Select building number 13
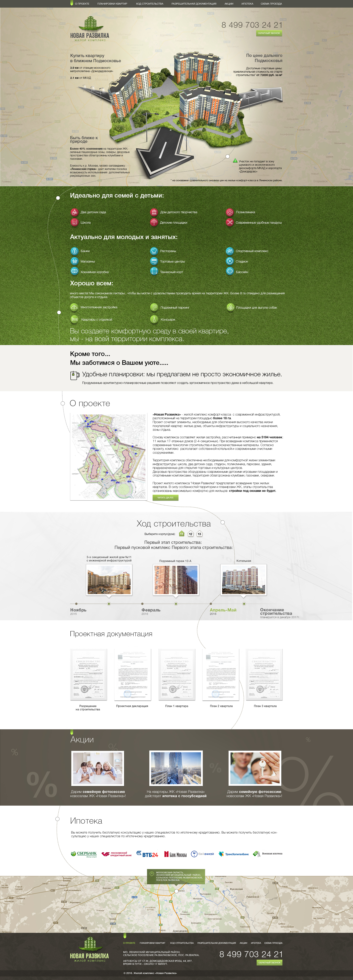 point(199,534)
